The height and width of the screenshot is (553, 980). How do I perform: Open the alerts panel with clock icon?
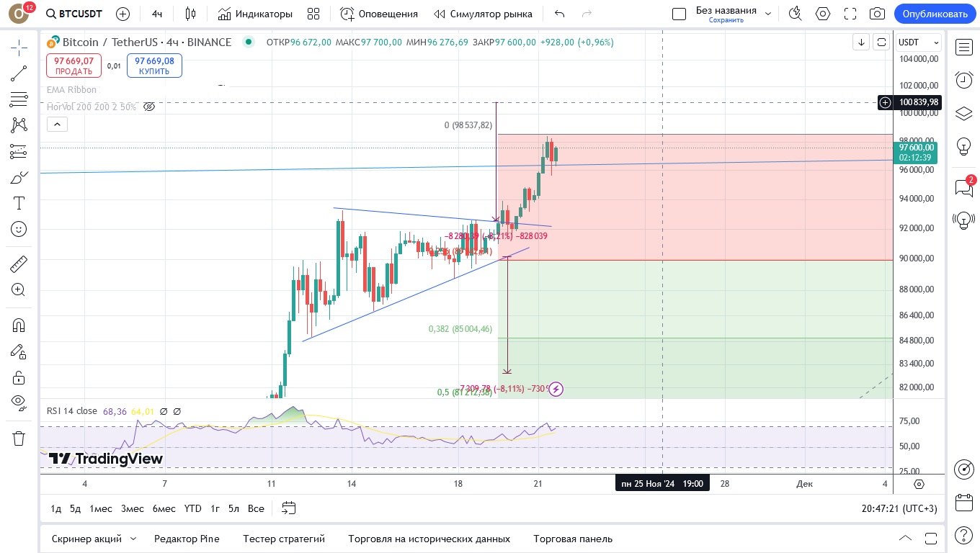click(x=964, y=80)
